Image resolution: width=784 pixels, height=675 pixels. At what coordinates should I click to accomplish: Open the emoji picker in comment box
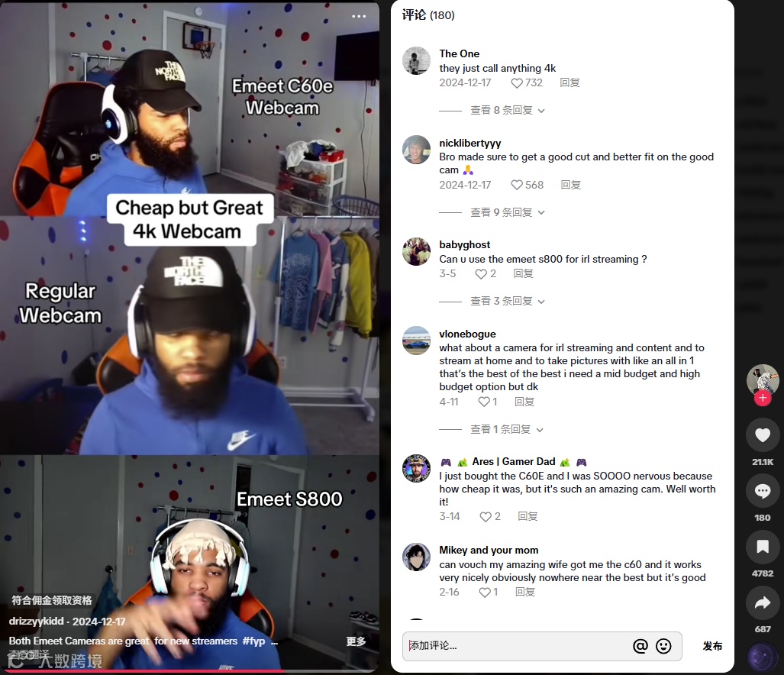coord(663,646)
